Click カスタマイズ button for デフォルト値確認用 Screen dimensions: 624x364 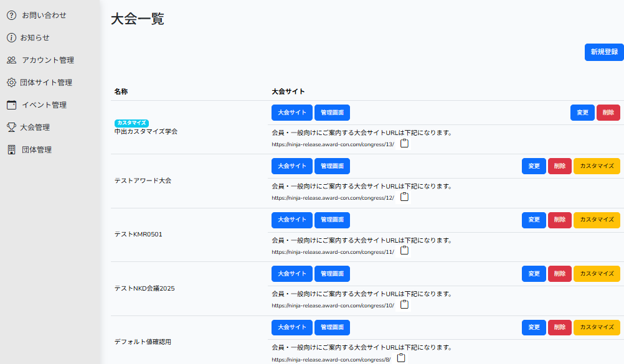click(x=597, y=327)
